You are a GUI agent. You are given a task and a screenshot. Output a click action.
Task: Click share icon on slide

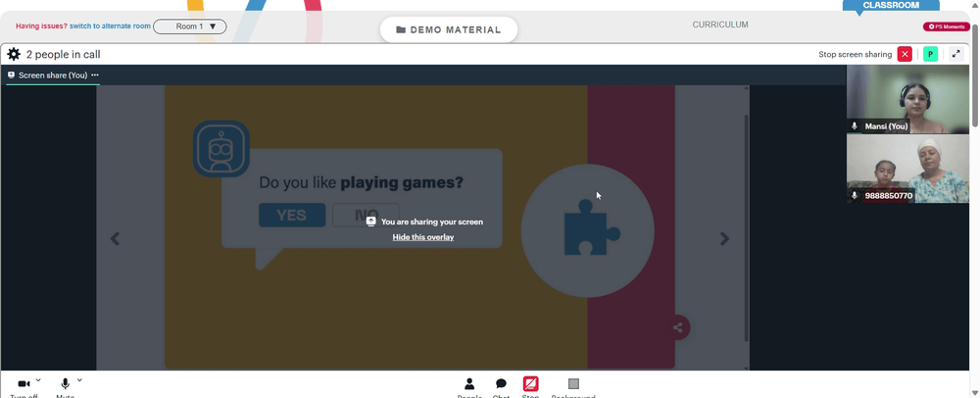677,327
